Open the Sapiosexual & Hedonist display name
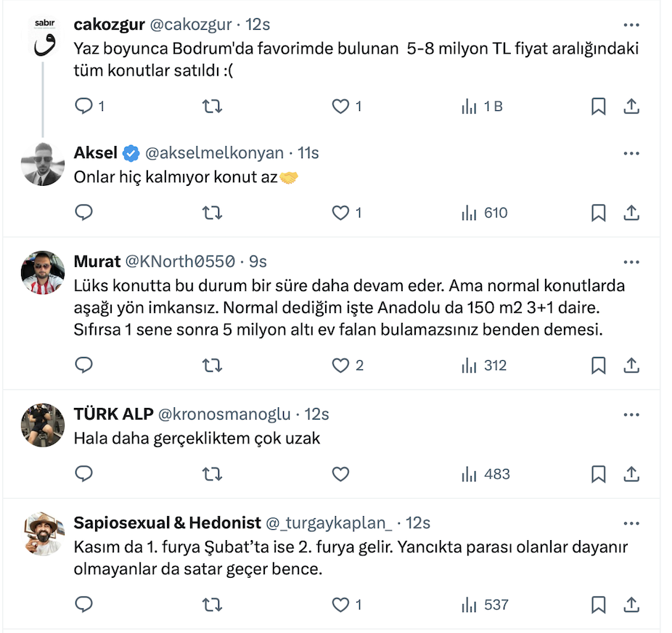Screen dimensions: 672x633 167,523
